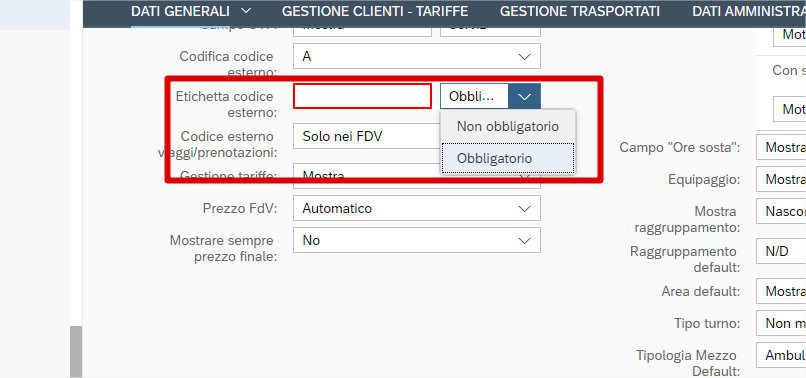Screen dimensions: 806x378
Task: Click the Prezzo FdV dropdown arrow
Action: [x=524, y=209]
